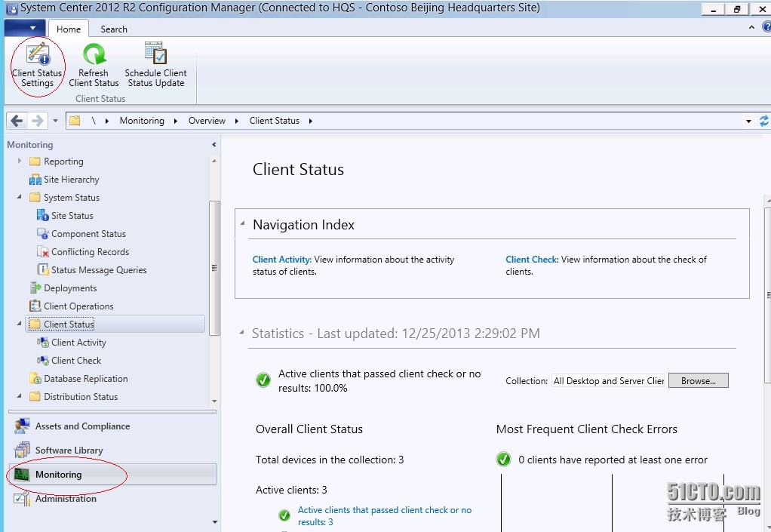771x532 pixels.
Task: Click navigation tree scroll-down arrow
Action: tap(214, 401)
